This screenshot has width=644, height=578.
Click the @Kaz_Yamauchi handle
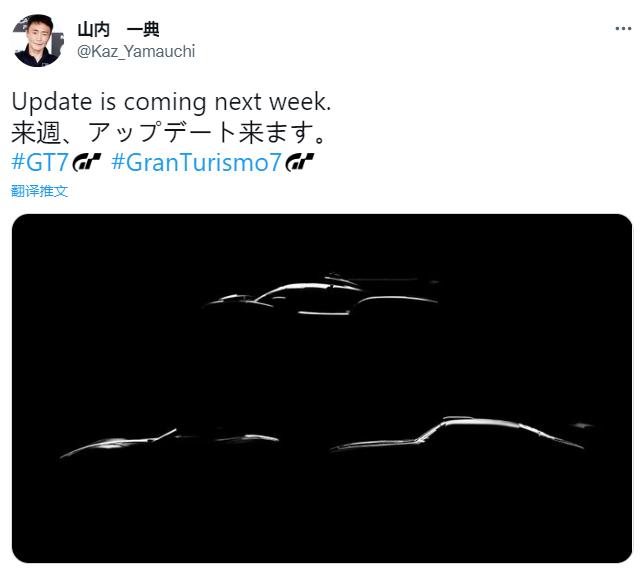tap(136, 51)
